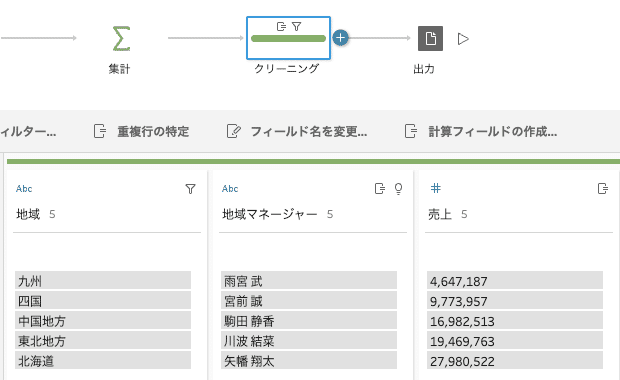Click the change icon on 地域マネージャー field

coord(380,189)
